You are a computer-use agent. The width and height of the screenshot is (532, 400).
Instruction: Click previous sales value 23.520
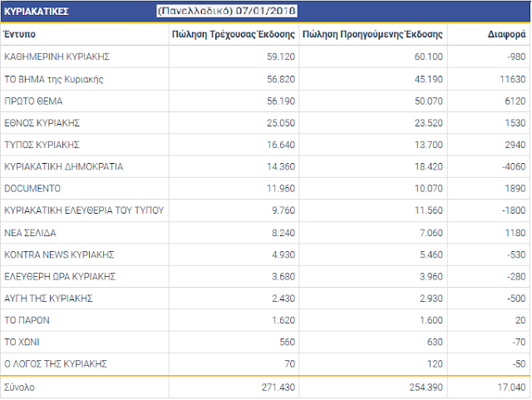429,123
